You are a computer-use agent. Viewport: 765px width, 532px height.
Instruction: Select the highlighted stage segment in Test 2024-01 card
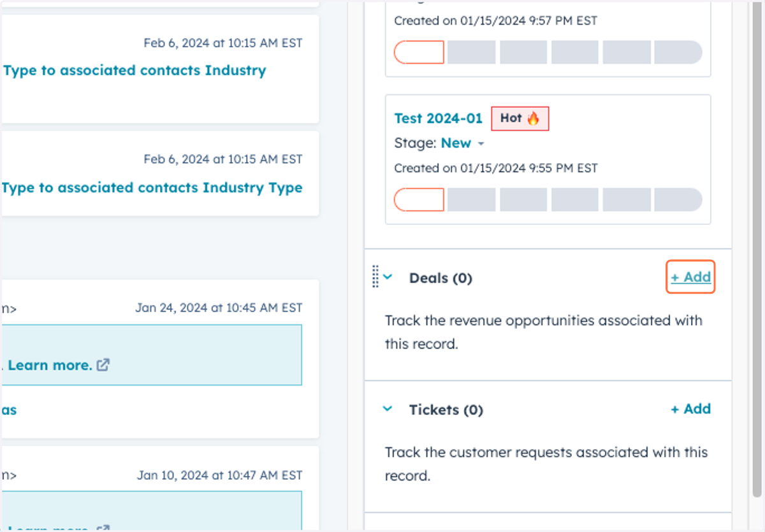pos(419,199)
